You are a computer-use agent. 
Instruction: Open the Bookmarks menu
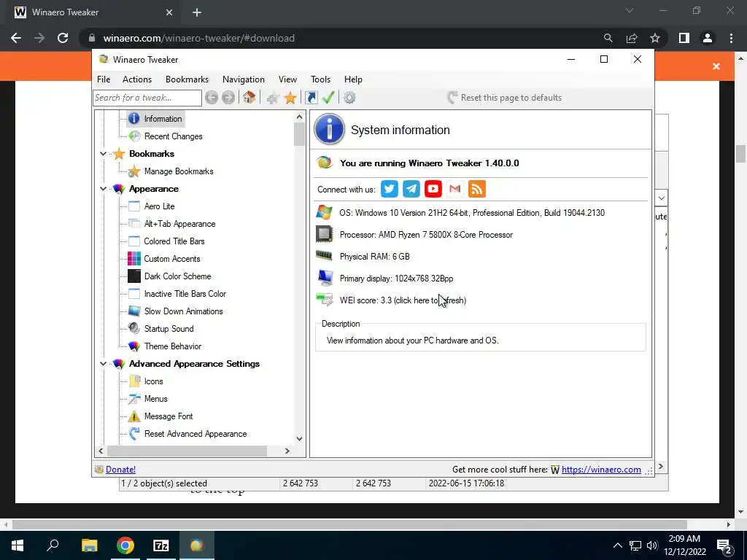click(187, 79)
